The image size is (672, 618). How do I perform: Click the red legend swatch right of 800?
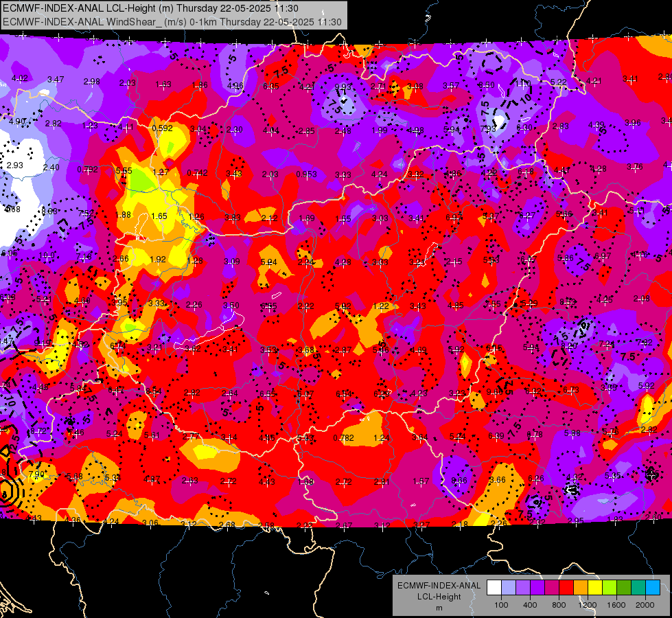point(566,588)
